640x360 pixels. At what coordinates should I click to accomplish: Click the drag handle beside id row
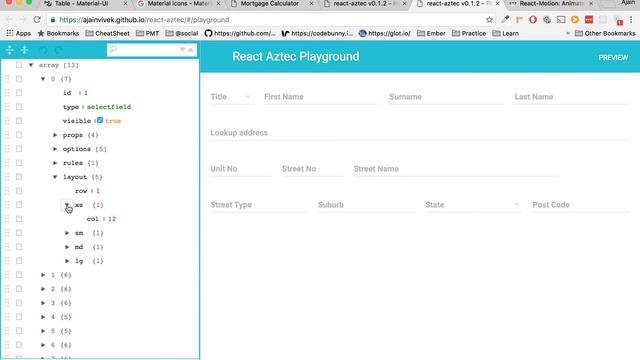(x=7, y=93)
